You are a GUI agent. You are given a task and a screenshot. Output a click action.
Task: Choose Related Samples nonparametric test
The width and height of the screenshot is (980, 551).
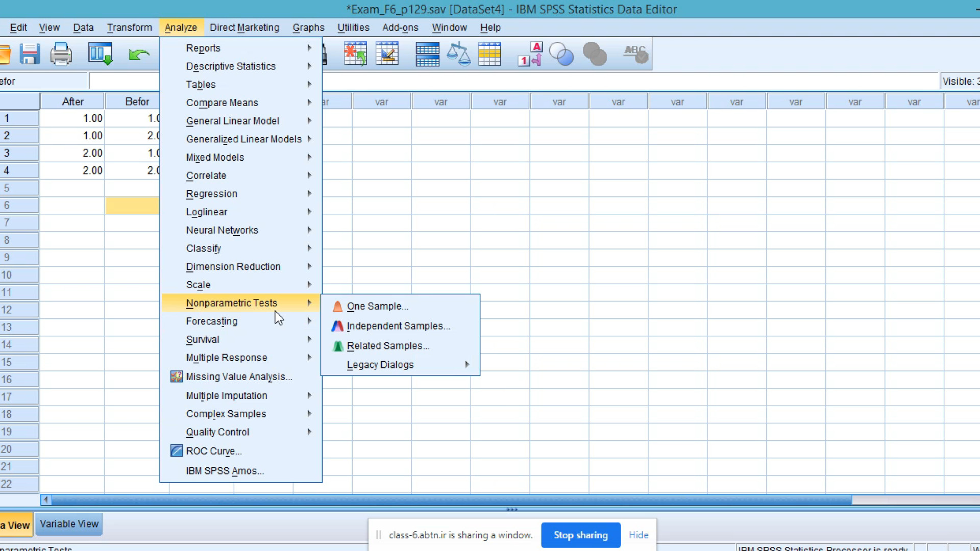pos(388,346)
